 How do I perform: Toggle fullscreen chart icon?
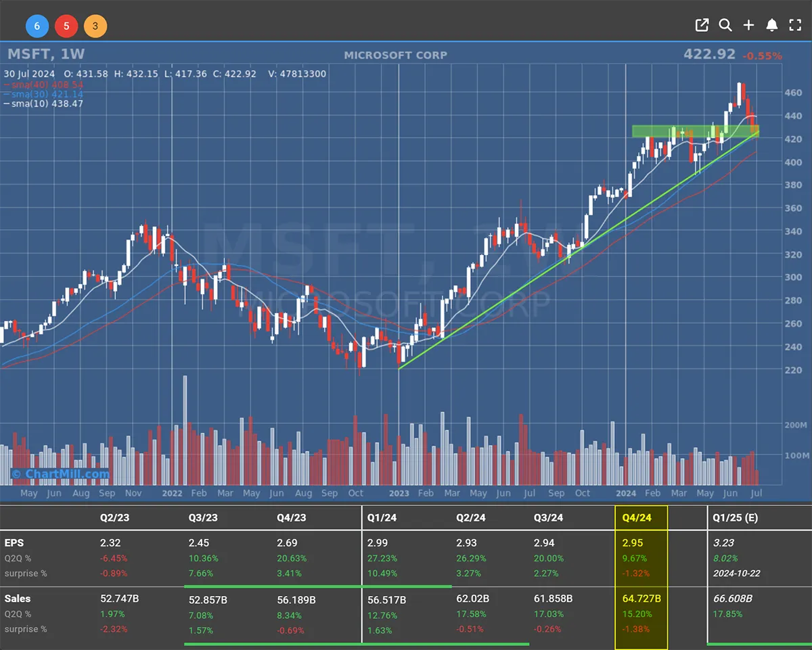tap(795, 25)
